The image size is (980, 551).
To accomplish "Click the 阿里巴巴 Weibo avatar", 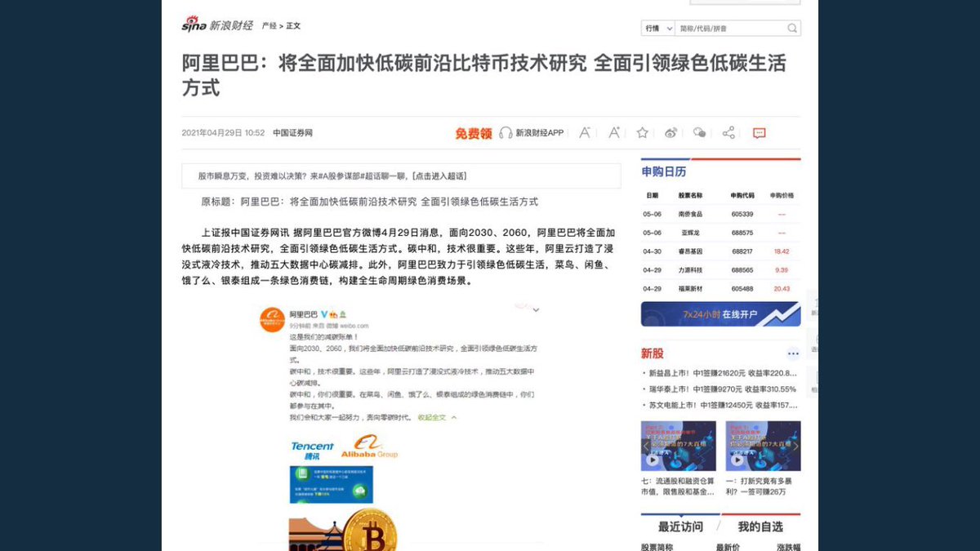I will click(x=272, y=320).
